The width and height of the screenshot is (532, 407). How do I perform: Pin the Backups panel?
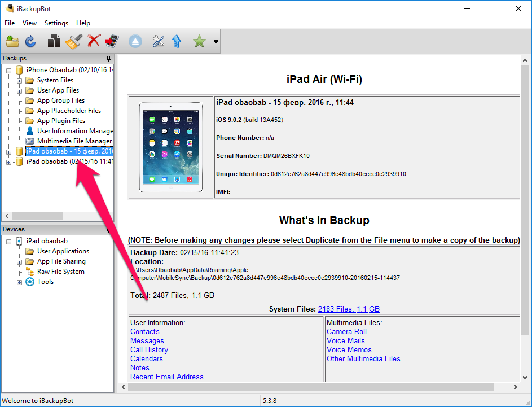click(x=108, y=59)
